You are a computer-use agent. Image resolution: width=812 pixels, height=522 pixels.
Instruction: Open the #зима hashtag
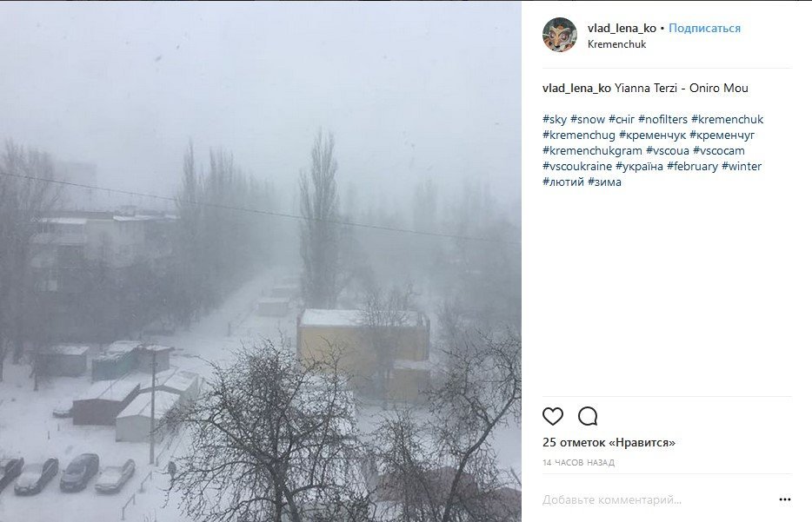[x=604, y=182]
